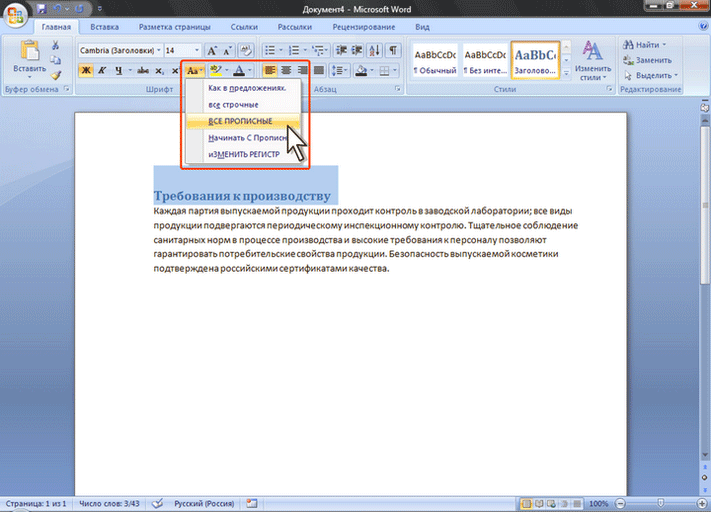Image resolution: width=711 pixels, height=512 pixels.
Task: Expand the styles gallery more arrow
Action: pos(566,74)
